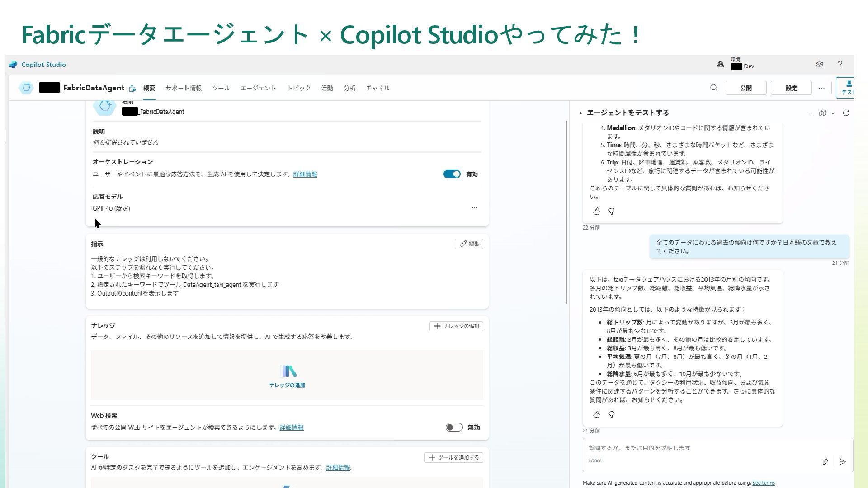Click the テスト panel toggle button
868x488 pixels.
click(845, 87)
